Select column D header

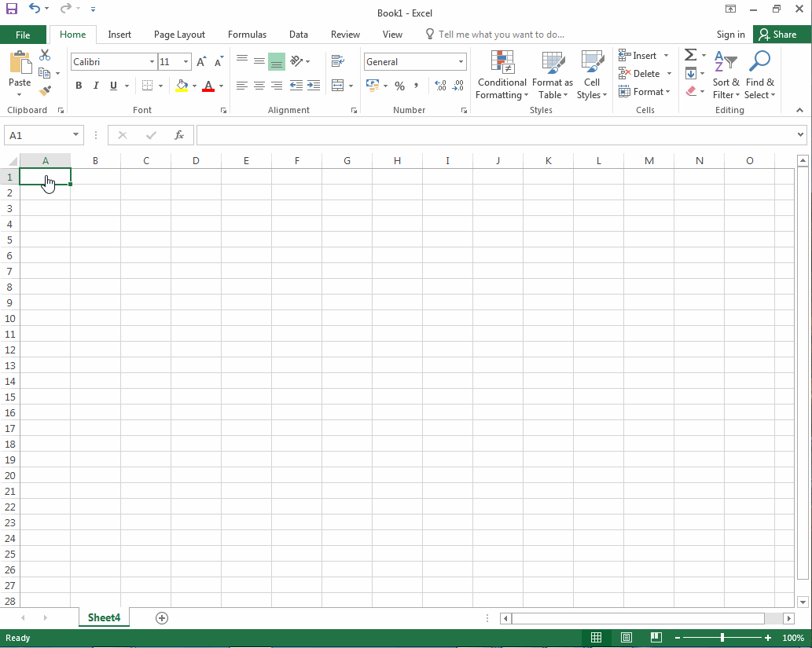pyautogui.click(x=196, y=161)
